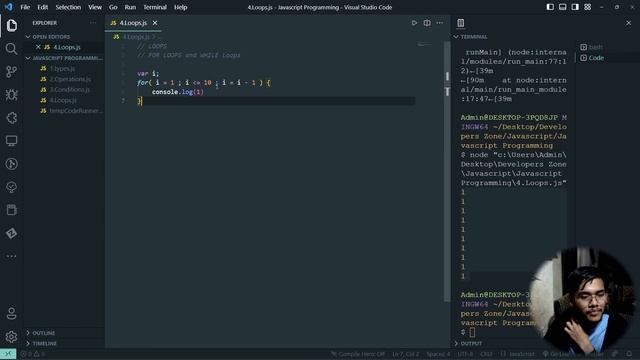The height and width of the screenshot is (360, 640).
Task: Close 4.Loops.js in Open Editors list
Action: point(38,47)
